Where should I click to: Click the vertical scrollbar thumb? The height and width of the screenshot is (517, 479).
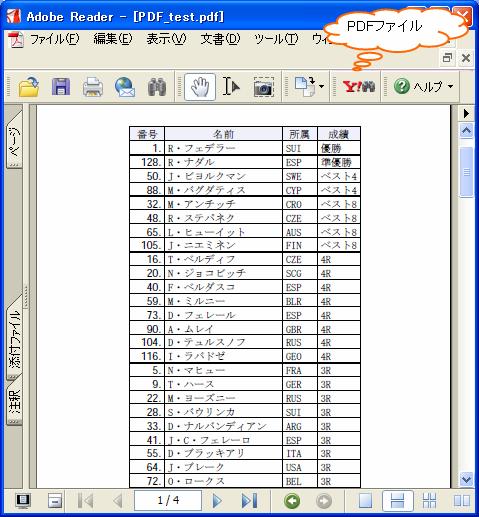click(466, 172)
